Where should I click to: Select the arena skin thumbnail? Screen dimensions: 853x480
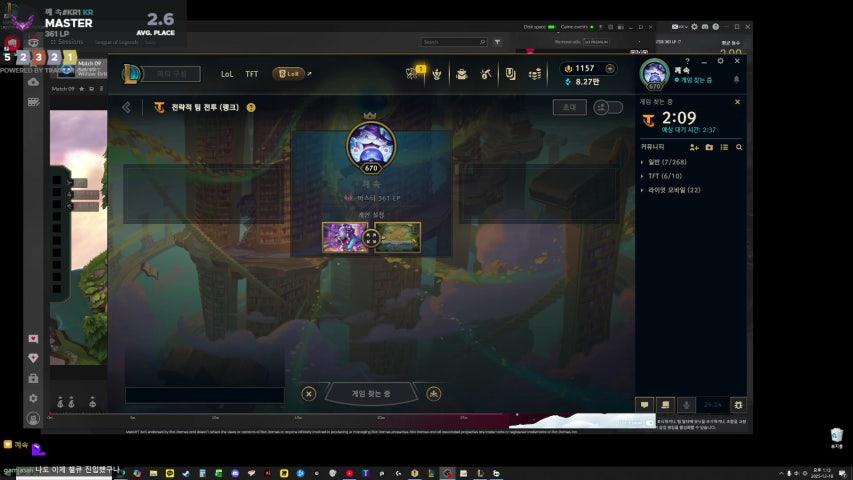click(x=398, y=237)
